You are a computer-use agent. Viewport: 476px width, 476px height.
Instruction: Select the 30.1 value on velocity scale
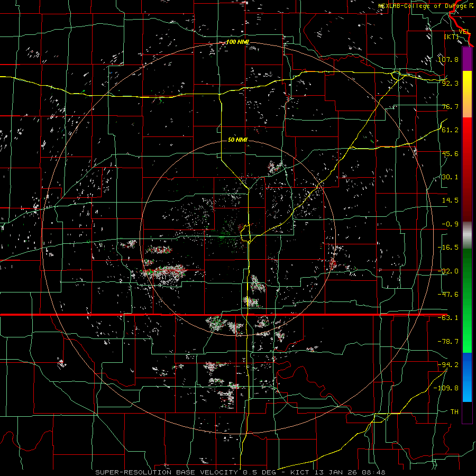click(x=450, y=177)
